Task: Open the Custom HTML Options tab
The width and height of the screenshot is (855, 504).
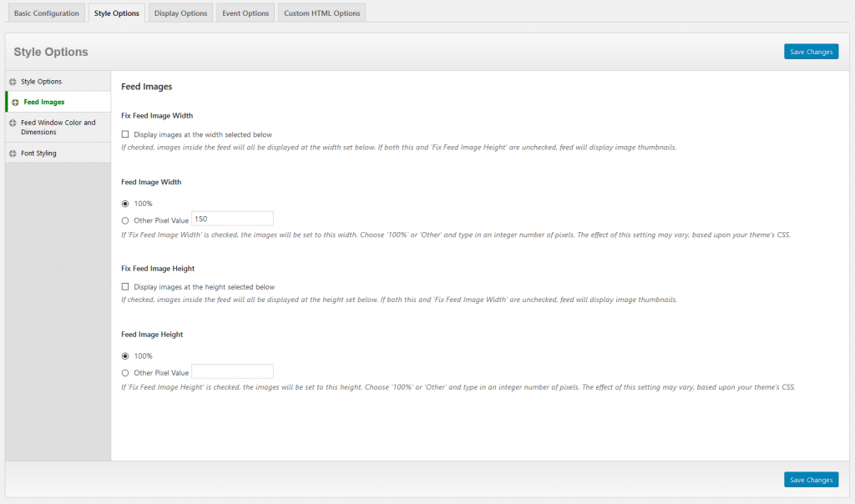Action: tap(321, 13)
